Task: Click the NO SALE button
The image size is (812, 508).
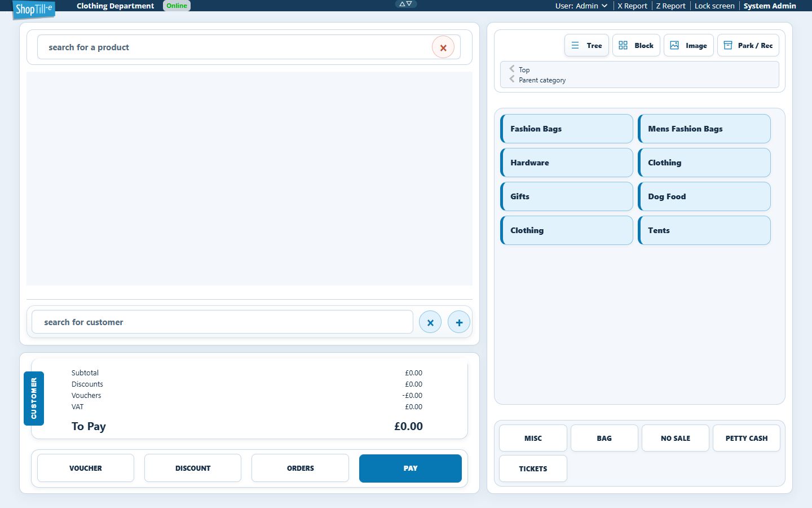Action: pos(676,438)
